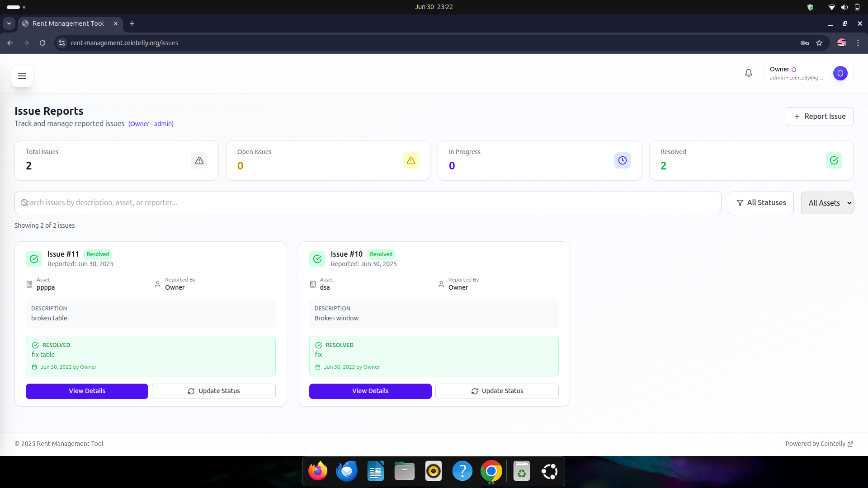This screenshot has width=868, height=488.
Task: View details of Issue #11
Action: pyautogui.click(x=87, y=391)
